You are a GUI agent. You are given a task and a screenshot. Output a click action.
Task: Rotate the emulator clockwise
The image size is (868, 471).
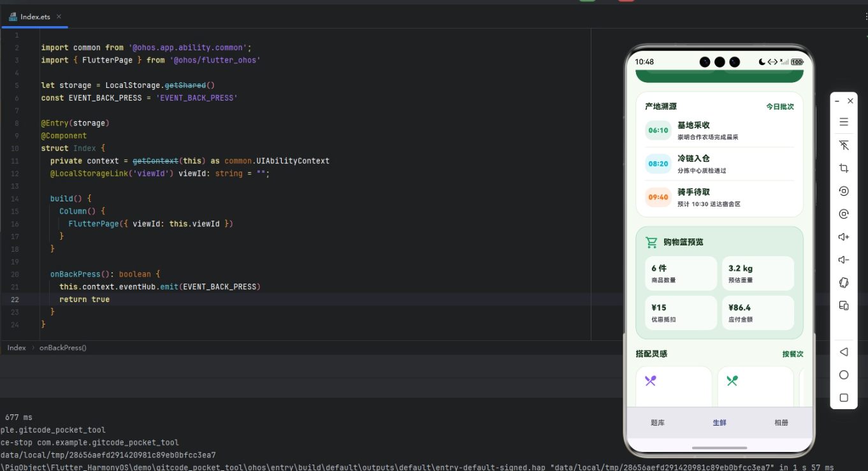pyautogui.click(x=844, y=214)
